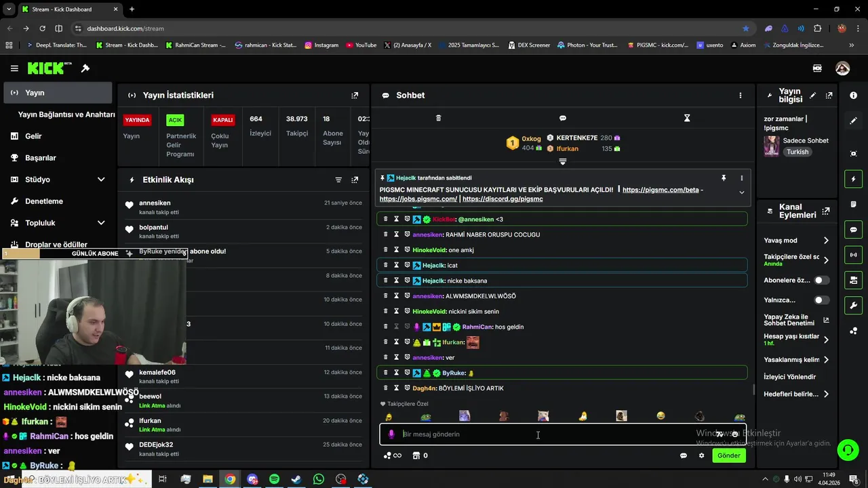The width and height of the screenshot is (868, 488).
Task: Open Yavaş mod options
Action: [796, 241]
